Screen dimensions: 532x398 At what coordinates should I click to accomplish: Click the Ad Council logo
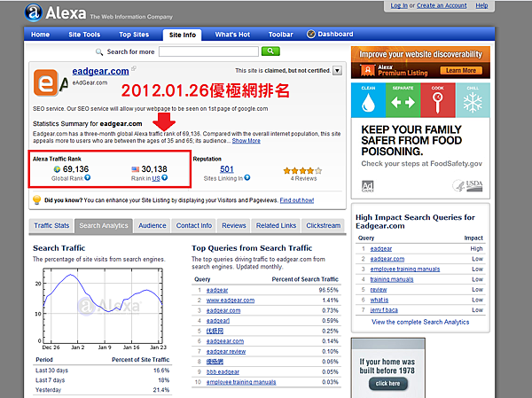pyautogui.click(x=367, y=186)
